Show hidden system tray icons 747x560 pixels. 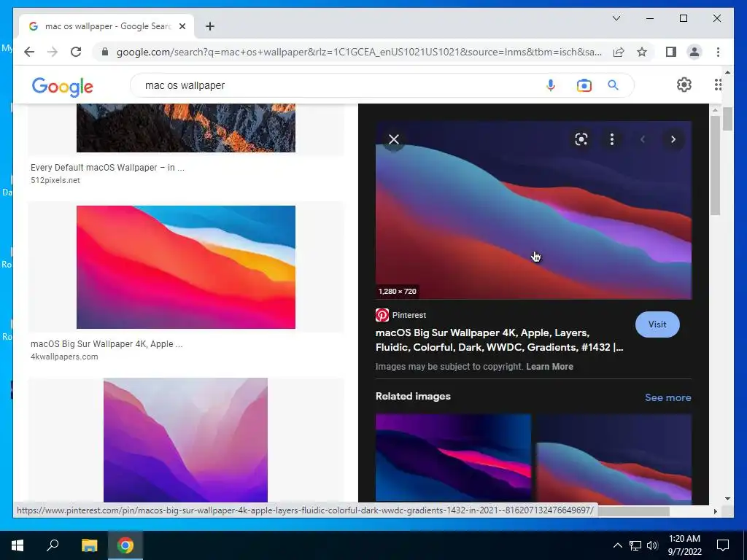tap(617, 545)
